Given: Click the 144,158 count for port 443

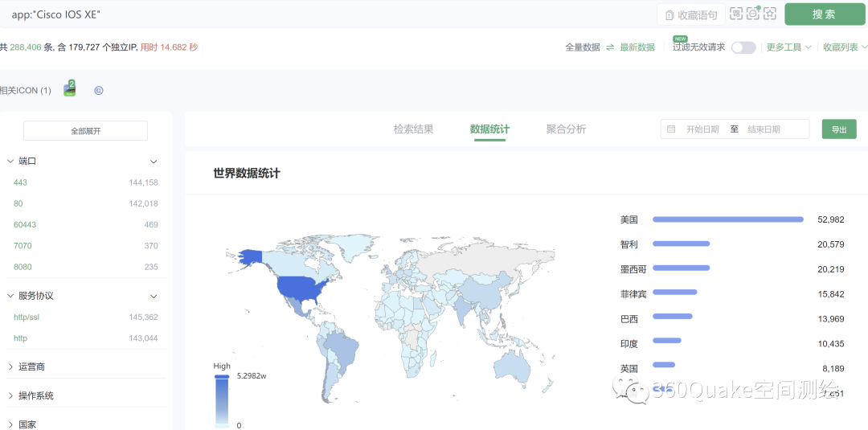Looking at the screenshot, I should (144, 182).
